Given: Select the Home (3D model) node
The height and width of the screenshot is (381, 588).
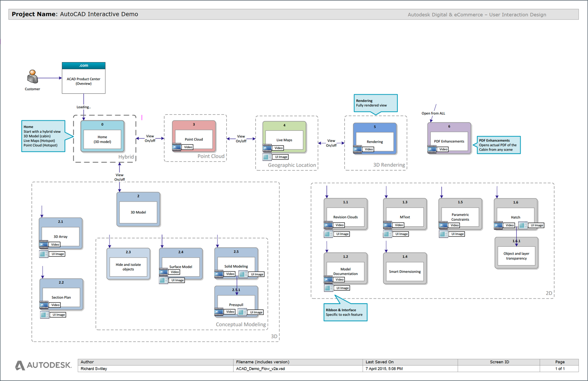Looking at the screenshot, I should pyautogui.click(x=102, y=136).
